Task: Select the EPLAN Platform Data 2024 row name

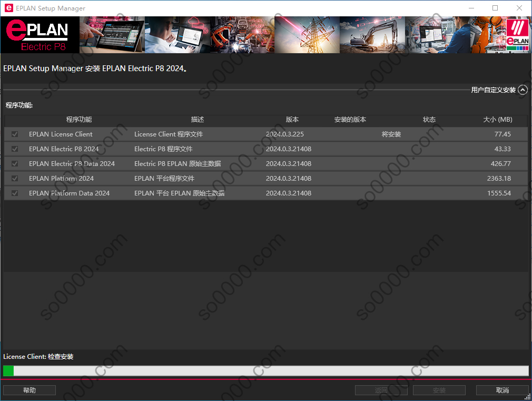Action: [69, 193]
